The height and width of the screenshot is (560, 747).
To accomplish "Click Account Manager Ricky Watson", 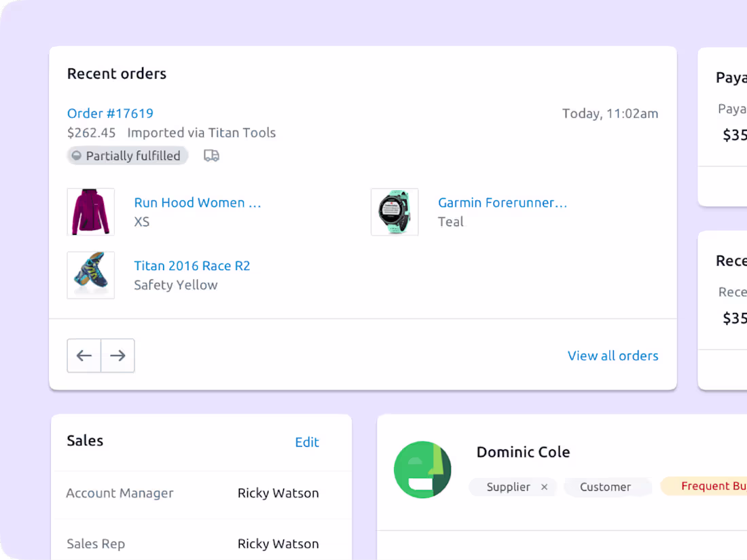I will tap(278, 493).
